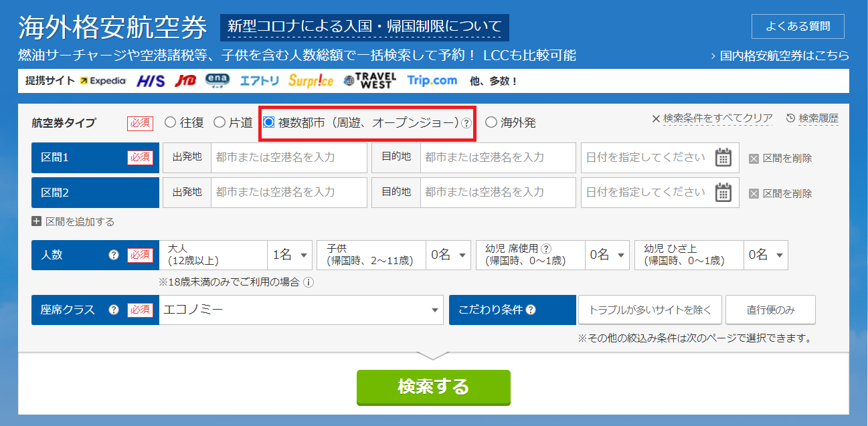Open the 国内格安航空券はこちら link
The width and height of the screenshot is (868, 426).
click(780, 56)
